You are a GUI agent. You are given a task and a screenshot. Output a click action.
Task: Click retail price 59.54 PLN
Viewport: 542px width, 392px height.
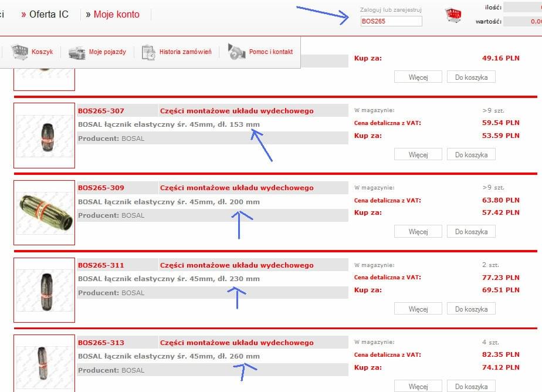(x=501, y=123)
